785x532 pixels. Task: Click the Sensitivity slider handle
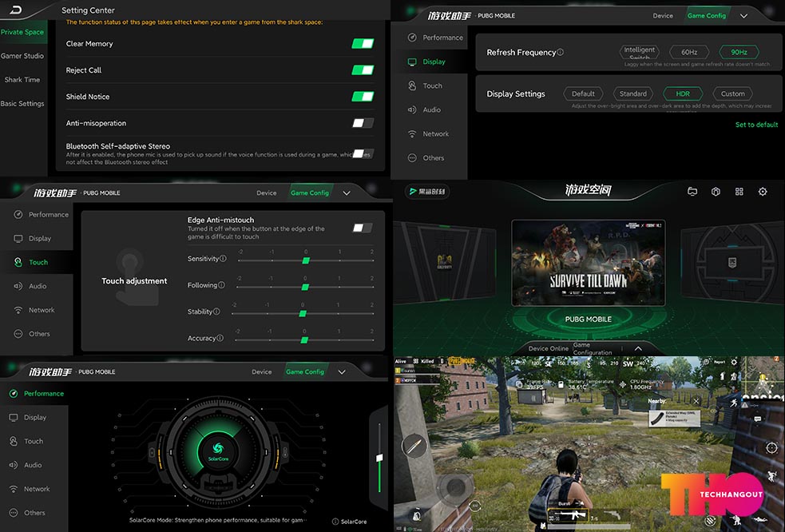point(306,260)
